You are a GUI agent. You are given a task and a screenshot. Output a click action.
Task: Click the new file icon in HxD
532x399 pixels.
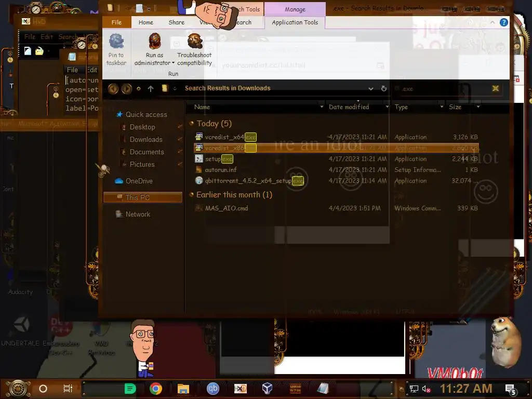[28, 51]
